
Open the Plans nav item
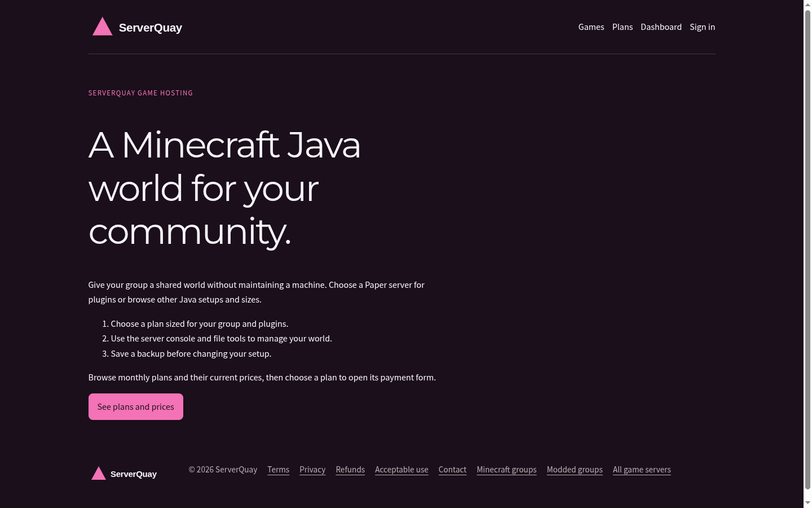click(623, 27)
